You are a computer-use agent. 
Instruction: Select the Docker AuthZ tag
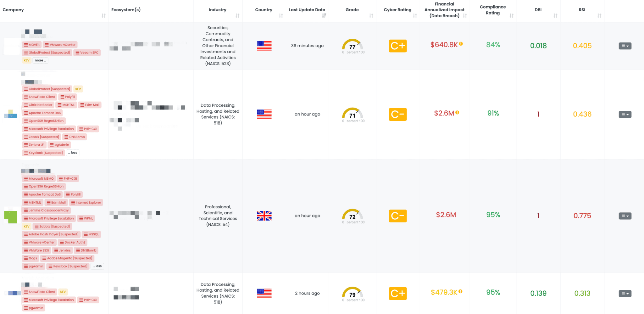tap(73, 243)
